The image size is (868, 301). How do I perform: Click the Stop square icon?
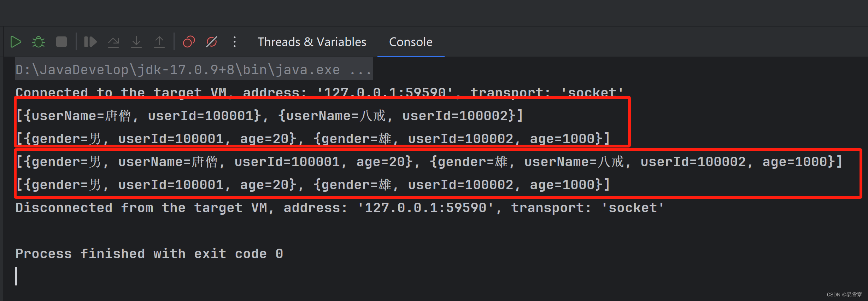(61, 42)
